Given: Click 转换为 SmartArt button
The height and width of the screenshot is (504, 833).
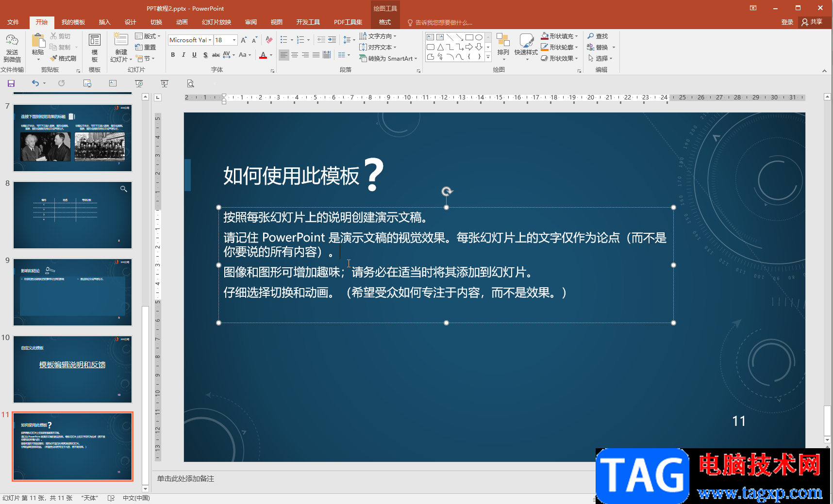Looking at the screenshot, I should tap(388, 58).
